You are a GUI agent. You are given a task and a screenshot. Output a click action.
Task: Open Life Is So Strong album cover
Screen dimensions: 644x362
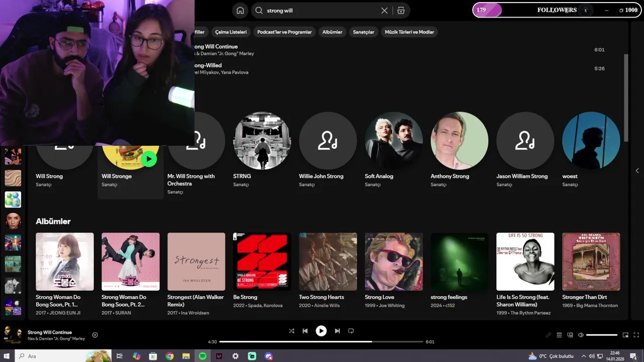[x=525, y=261]
